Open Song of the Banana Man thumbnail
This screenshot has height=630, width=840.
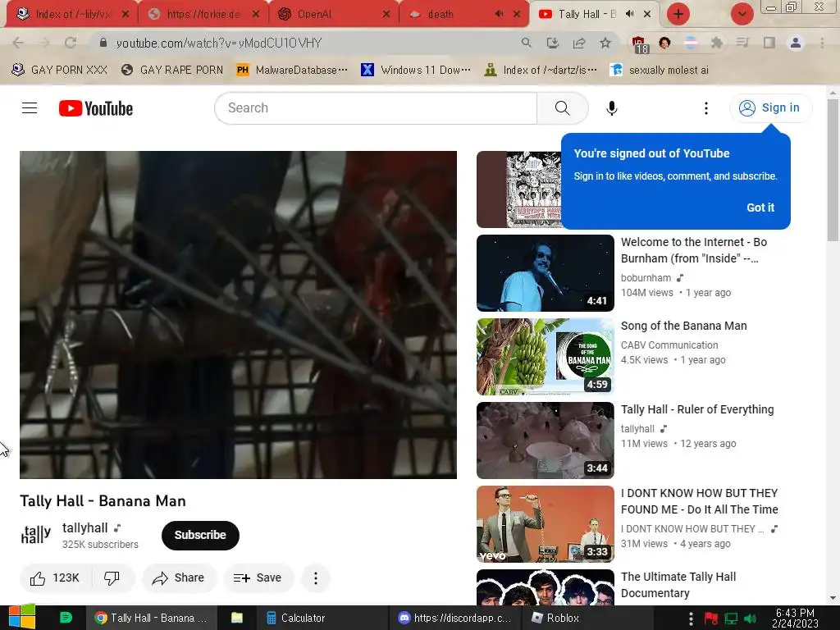tap(546, 357)
